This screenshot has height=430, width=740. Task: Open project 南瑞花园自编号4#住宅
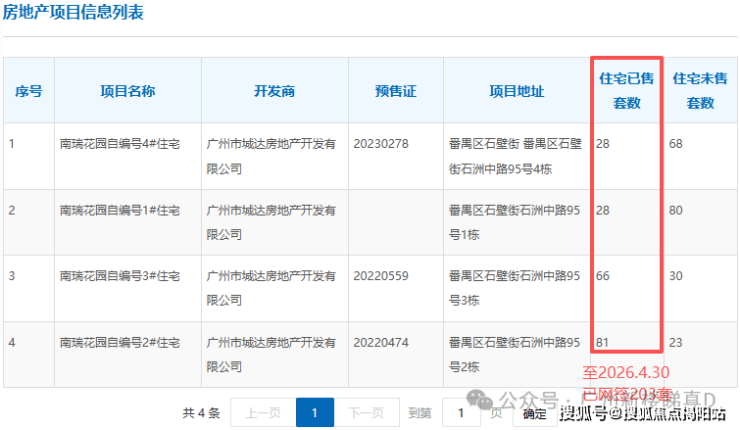tap(120, 144)
